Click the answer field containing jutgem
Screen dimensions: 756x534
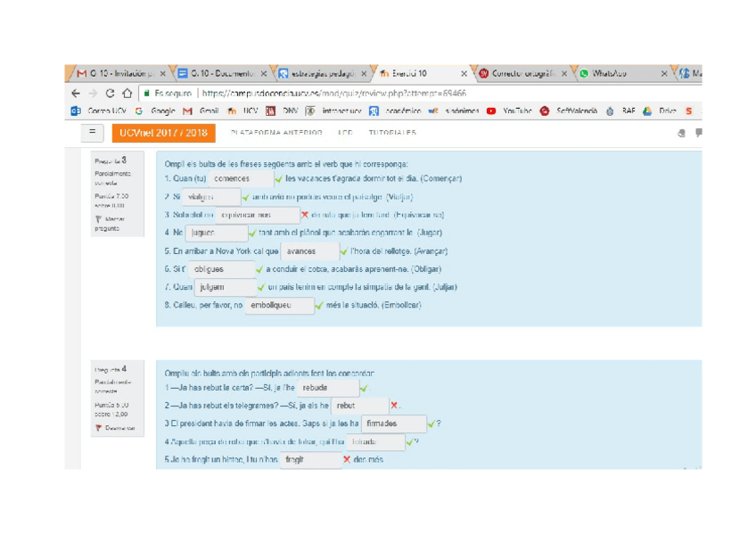[226, 287]
